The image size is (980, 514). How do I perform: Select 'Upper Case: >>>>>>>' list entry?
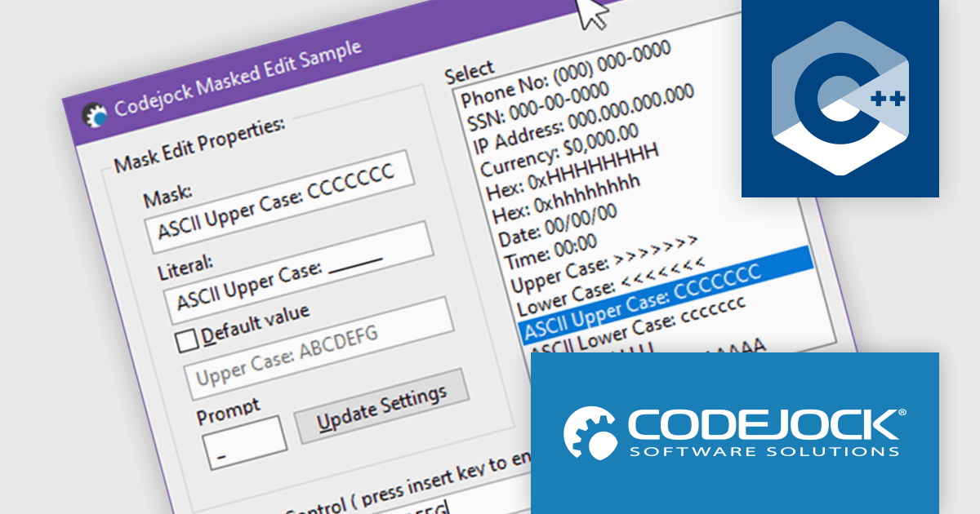(x=605, y=265)
